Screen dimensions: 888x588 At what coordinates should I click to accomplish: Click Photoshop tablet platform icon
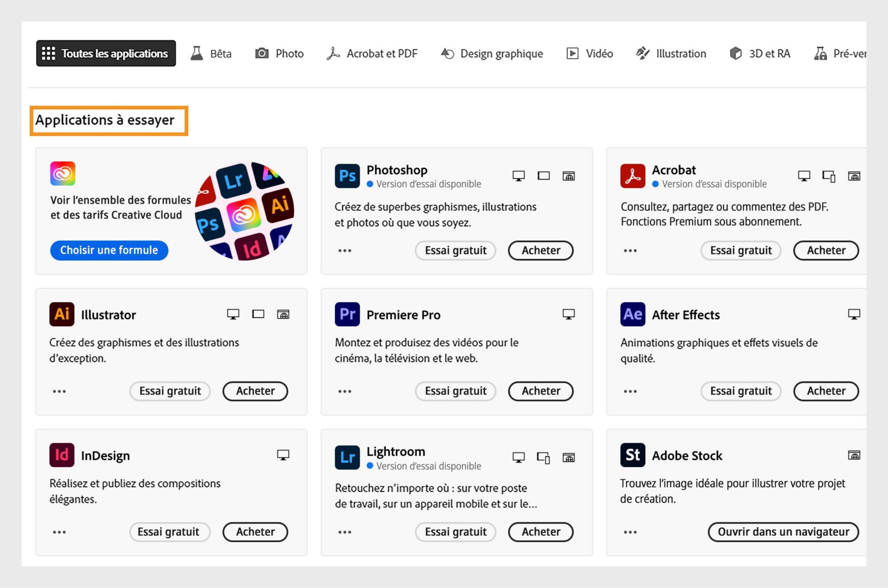click(x=544, y=176)
